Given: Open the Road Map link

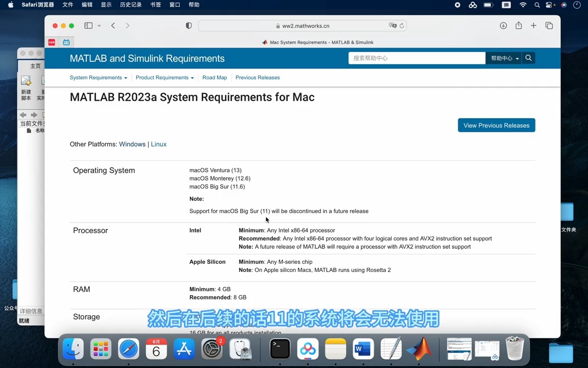Looking at the screenshot, I should coord(214,78).
